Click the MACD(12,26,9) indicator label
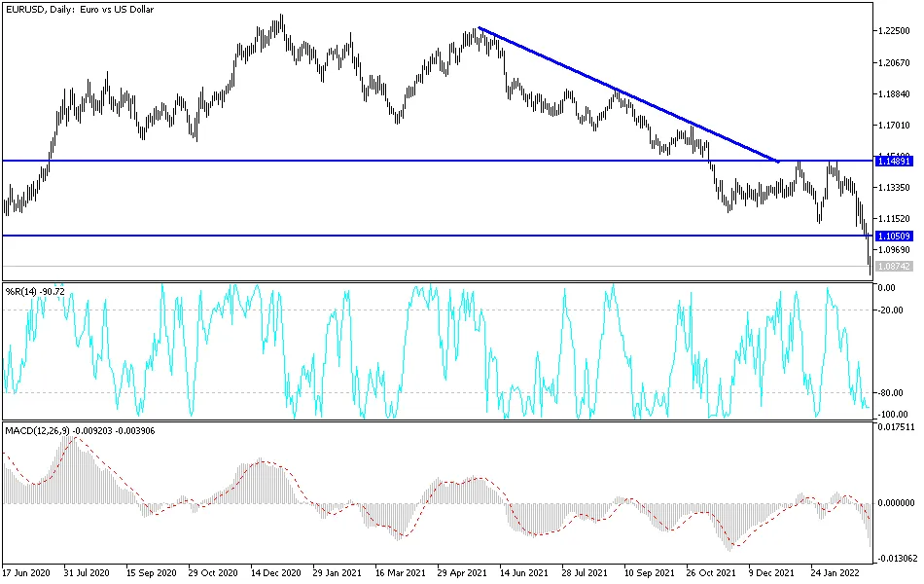This screenshot has width=924, height=584. pyautogui.click(x=80, y=430)
